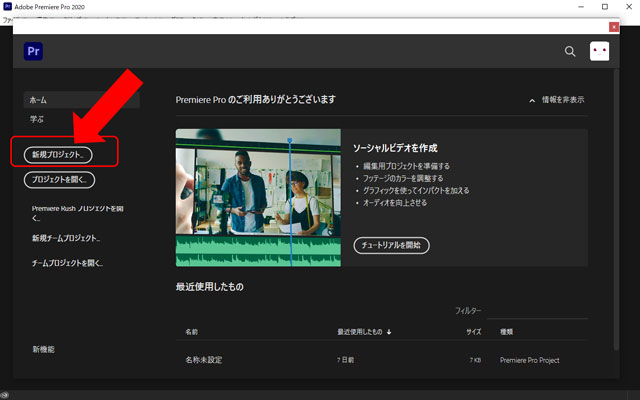Click the Premiere Pro Project type cell
The image size is (640, 400).
point(529,360)
